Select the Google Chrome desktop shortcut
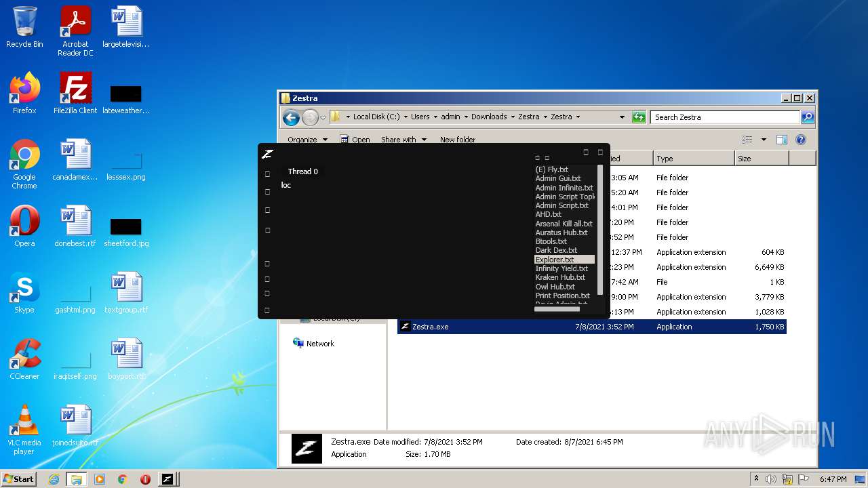The height and width of the screenshot is (488, 868). click(24, 164)
